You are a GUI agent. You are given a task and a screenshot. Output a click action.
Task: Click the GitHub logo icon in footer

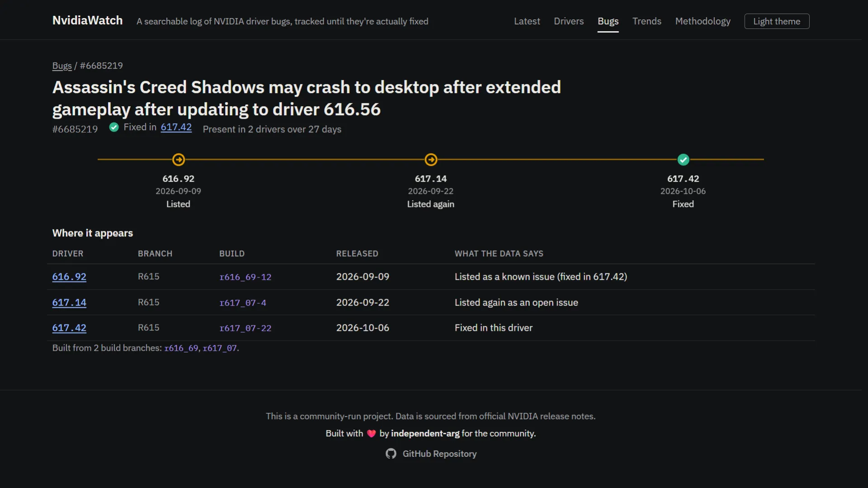click(391, 454)
